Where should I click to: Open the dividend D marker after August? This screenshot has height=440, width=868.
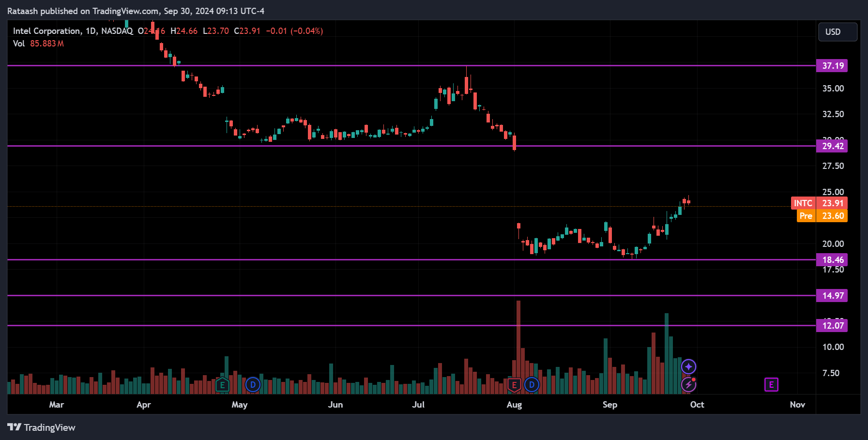(x=532, y=385)
